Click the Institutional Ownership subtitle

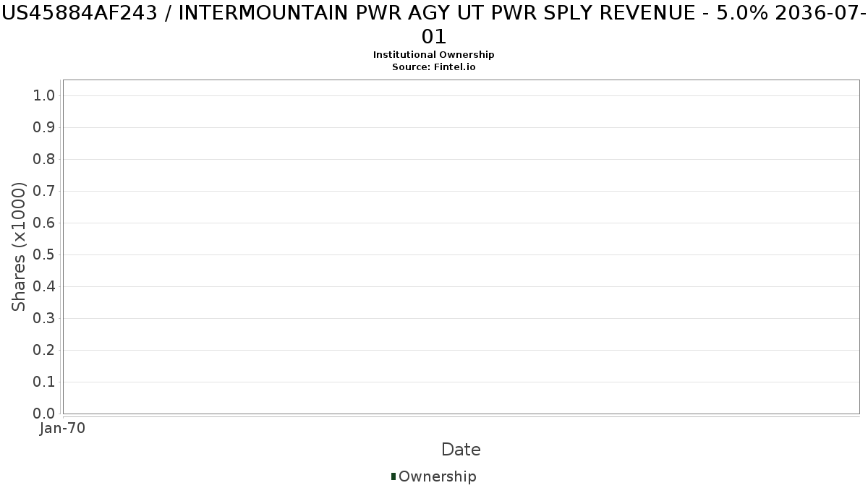point(434,55)
